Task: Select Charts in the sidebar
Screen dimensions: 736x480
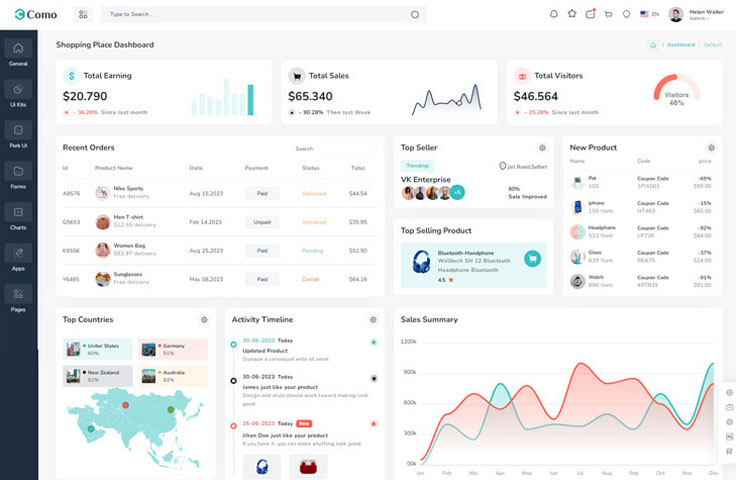Action: click(18, 216)
